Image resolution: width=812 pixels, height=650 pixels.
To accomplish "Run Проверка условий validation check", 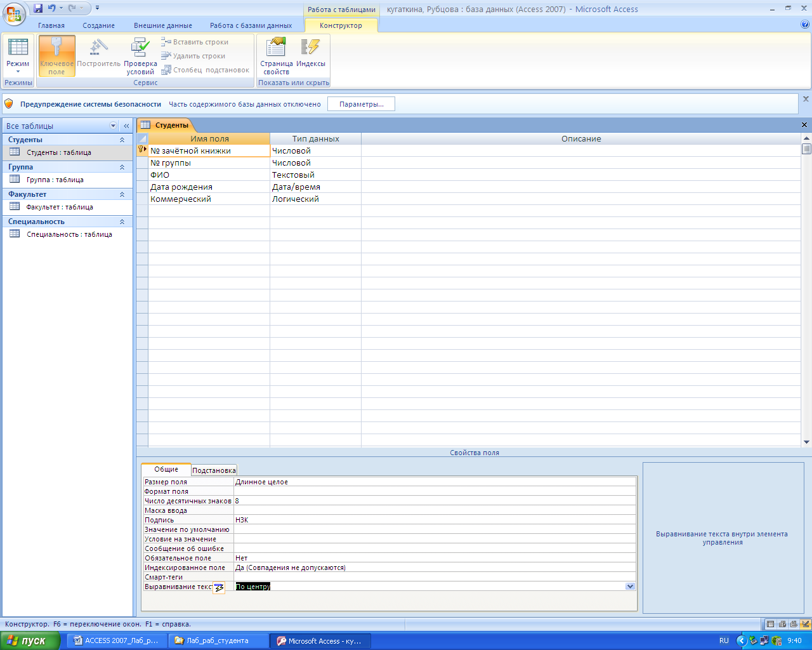I will coord(140,56).
